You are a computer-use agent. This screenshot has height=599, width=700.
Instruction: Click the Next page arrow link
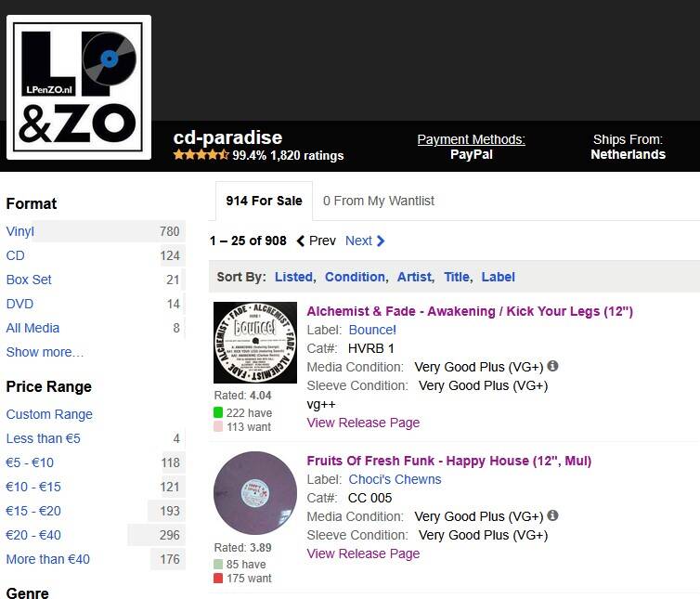(365, 241)
